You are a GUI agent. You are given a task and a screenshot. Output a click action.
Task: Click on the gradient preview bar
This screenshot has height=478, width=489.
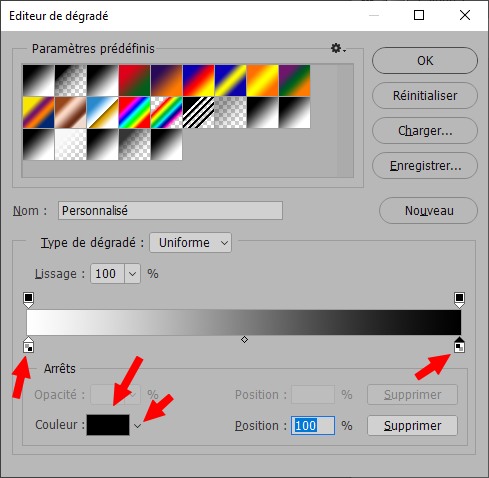click(x=244, y=322)
